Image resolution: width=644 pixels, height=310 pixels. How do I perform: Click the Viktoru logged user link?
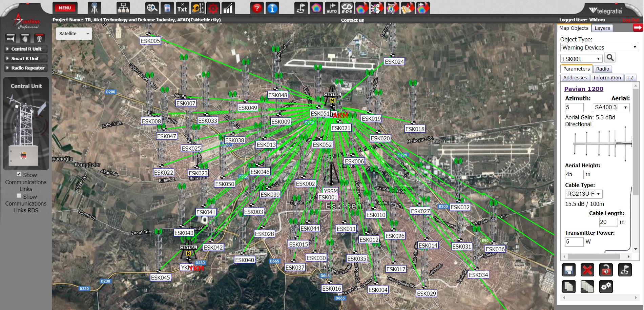pos(597,20)
